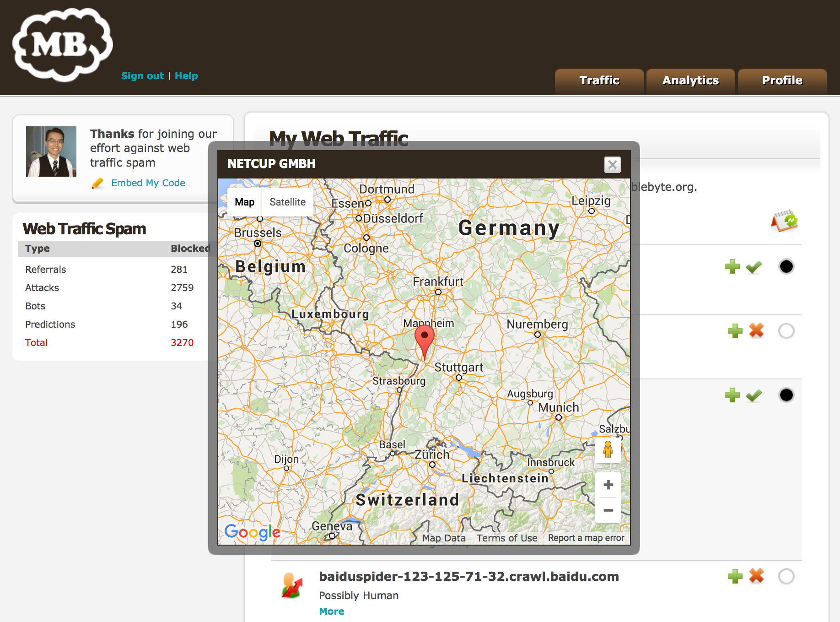The height and width of the screenshot is (622, 840).
Task: Click the Bots row label
Action: tap(35, 306)
